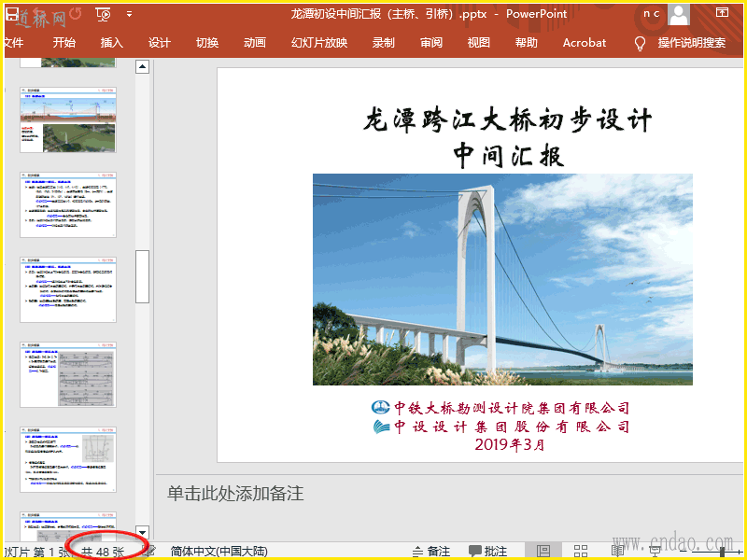Start Slide Show icon in status bar
The image size is (747, 560).
[655, 552]
